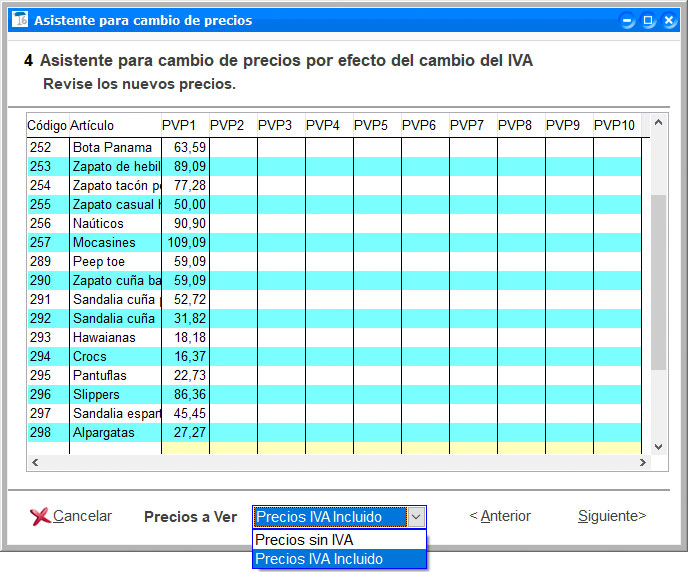Viewport: 688px width, 572px height.
Task: Click the horizontal scrollbar right arrow
Action: [x=642, y=462]
